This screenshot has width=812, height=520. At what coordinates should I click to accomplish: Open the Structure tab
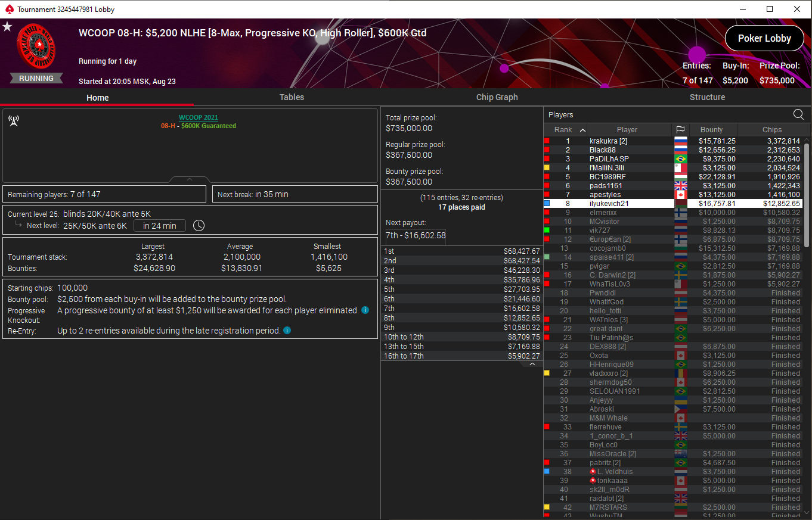point(707,97)
